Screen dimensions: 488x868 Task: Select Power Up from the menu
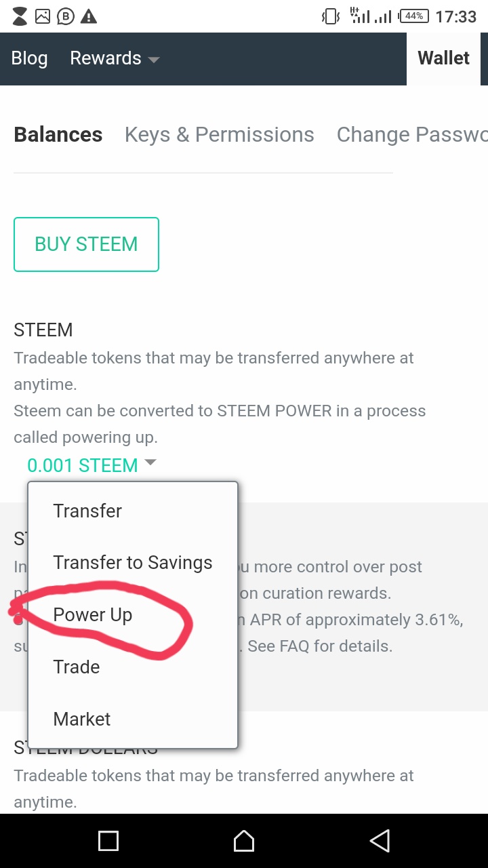pyautogui.click(x=93, y=615)
